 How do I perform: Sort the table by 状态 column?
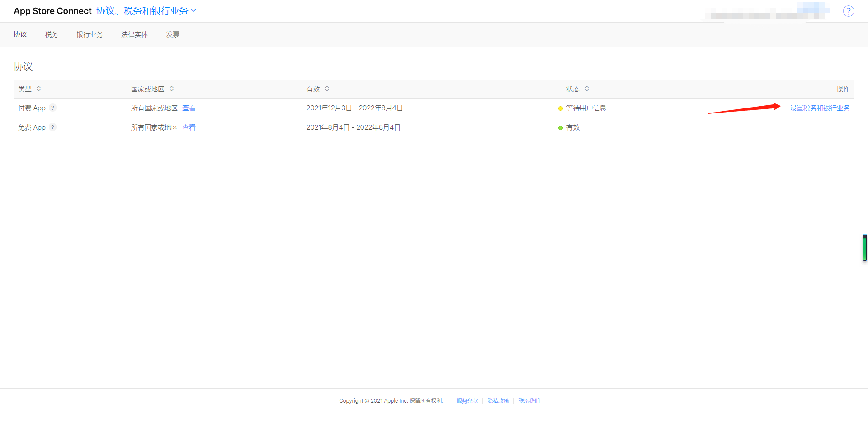point(578,89)
